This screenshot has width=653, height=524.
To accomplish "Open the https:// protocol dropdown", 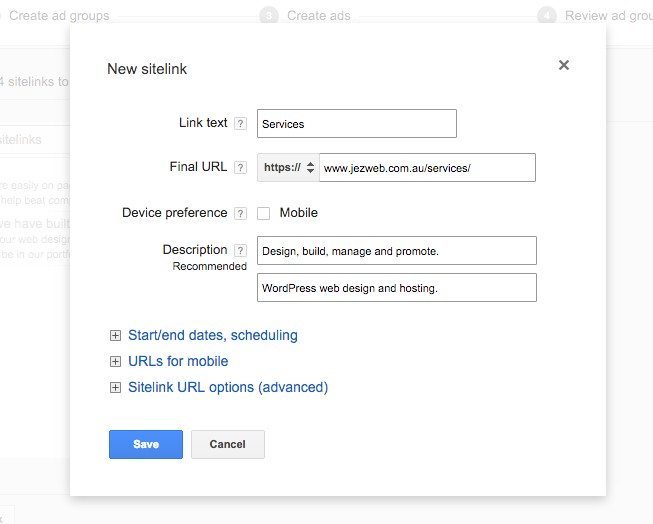I will tap(288, 168).
